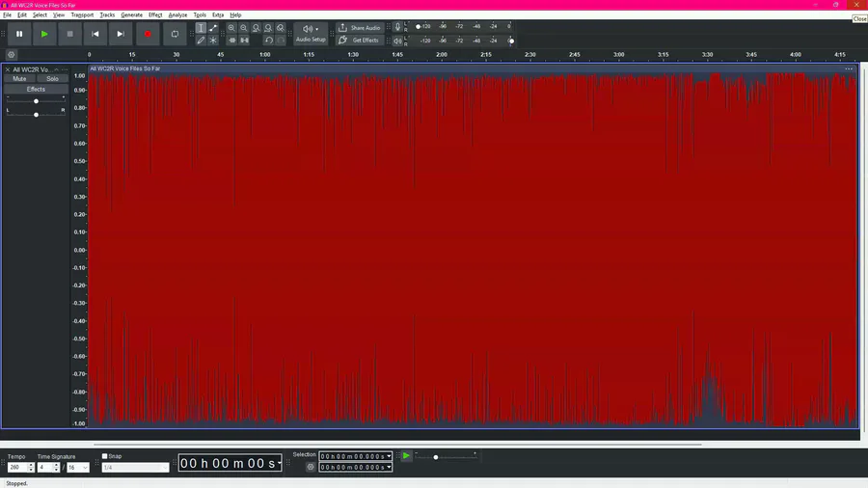Open the Analyze menu
The width and height of the screenshot is (868, 488).
click(177, 14)
